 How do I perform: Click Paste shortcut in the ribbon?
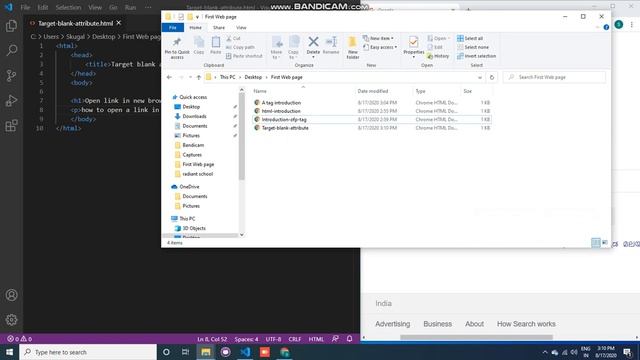244,56
